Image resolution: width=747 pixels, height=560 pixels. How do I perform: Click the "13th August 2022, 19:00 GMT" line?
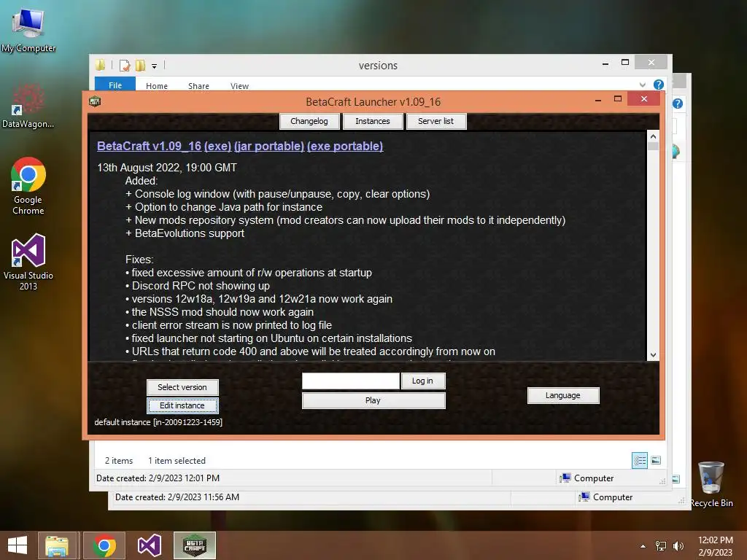click(x=167, y=168)
